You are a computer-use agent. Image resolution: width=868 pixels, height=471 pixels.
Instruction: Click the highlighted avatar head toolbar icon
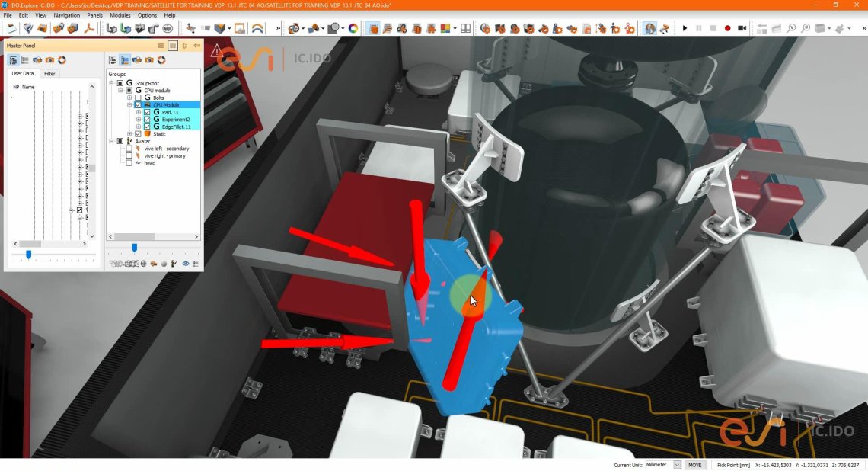click(x=650, y=28)
